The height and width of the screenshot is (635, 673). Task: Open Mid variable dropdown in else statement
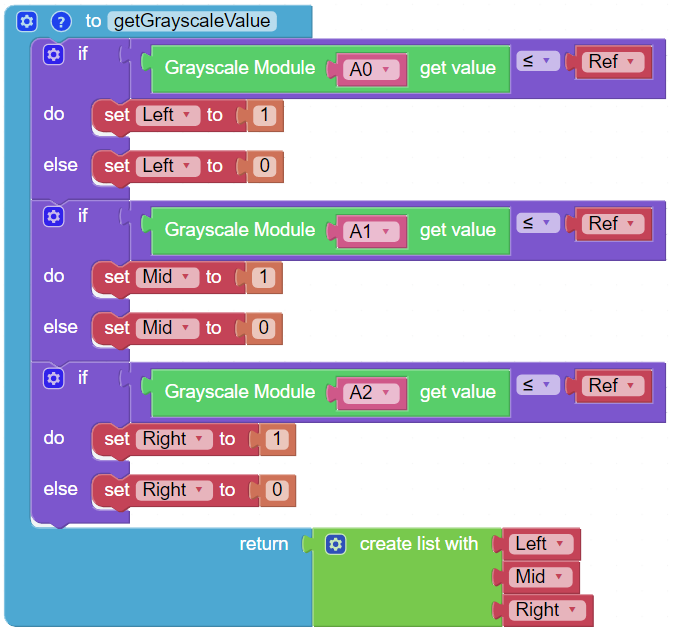point(167,328)
